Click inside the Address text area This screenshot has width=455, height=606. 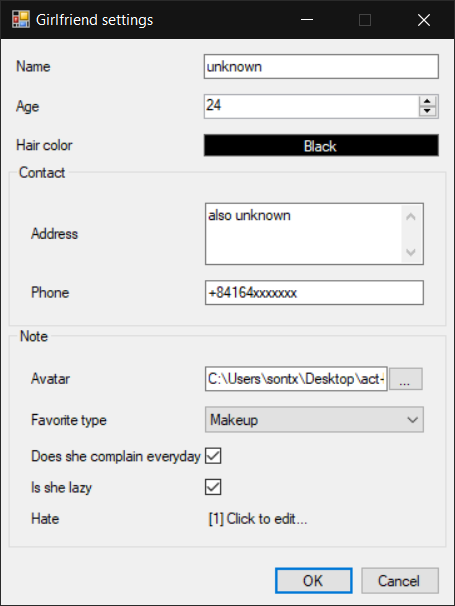click(304, 234)
